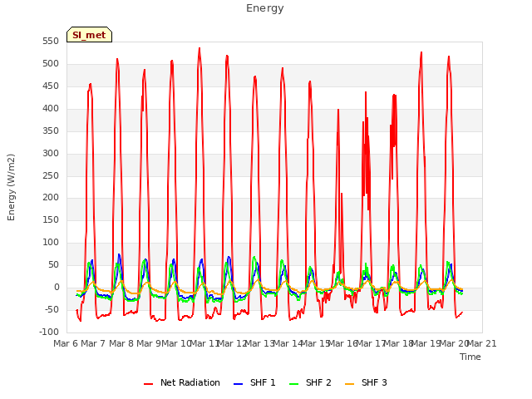Click the -100 y-axis tick label

49,332
